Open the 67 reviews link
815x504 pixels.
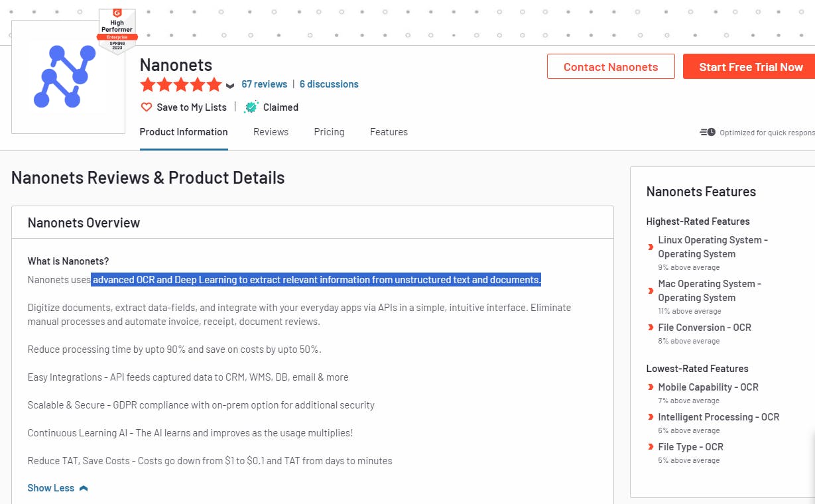[264, 84]
